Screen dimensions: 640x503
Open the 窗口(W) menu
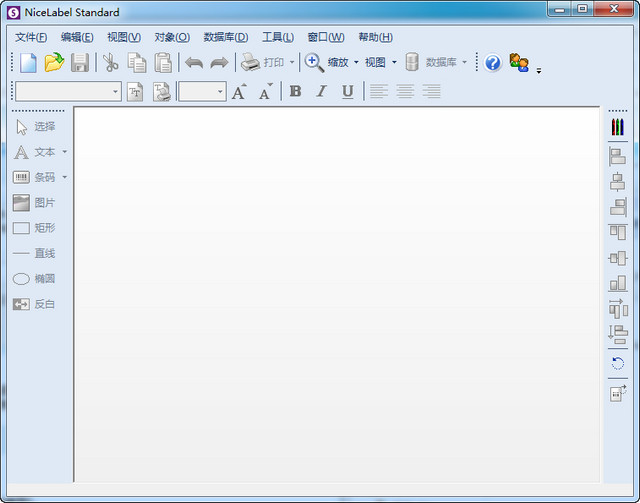[326, 37]
